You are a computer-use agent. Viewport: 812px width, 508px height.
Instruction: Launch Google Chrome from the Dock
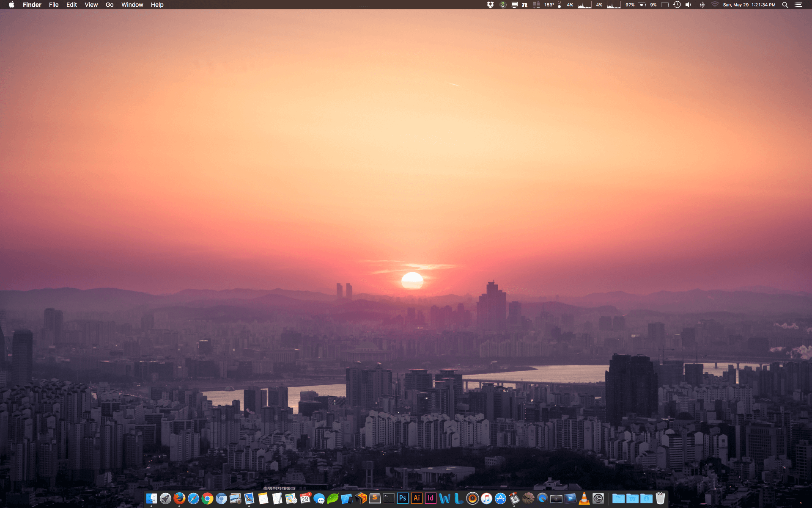[x=207, y=498]
